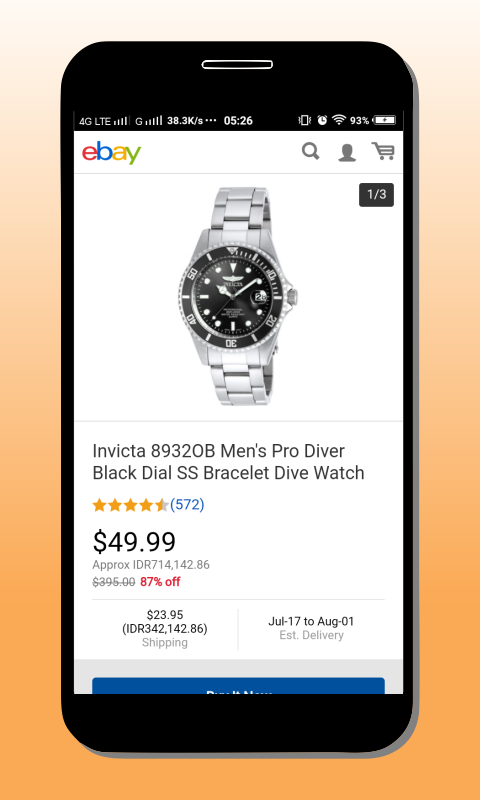Tap the battery charging icon
The image size is (480, 800).
tap(384, 120)
